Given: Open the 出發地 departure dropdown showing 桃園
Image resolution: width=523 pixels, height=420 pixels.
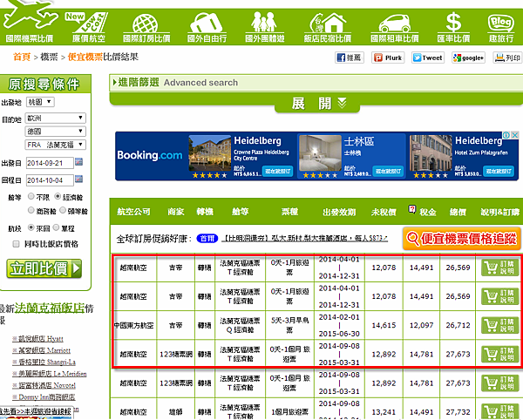Looking at the screenshot, I should [x=40, y=102].
